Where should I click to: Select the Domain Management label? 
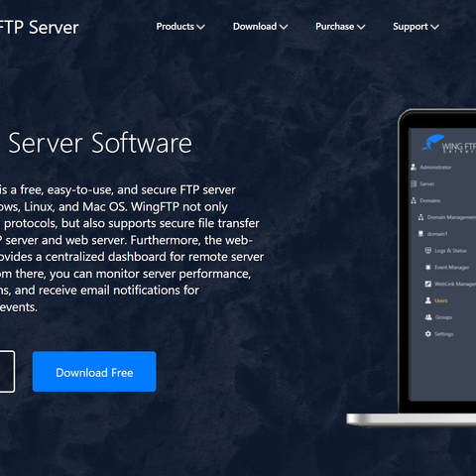[451, 217]
